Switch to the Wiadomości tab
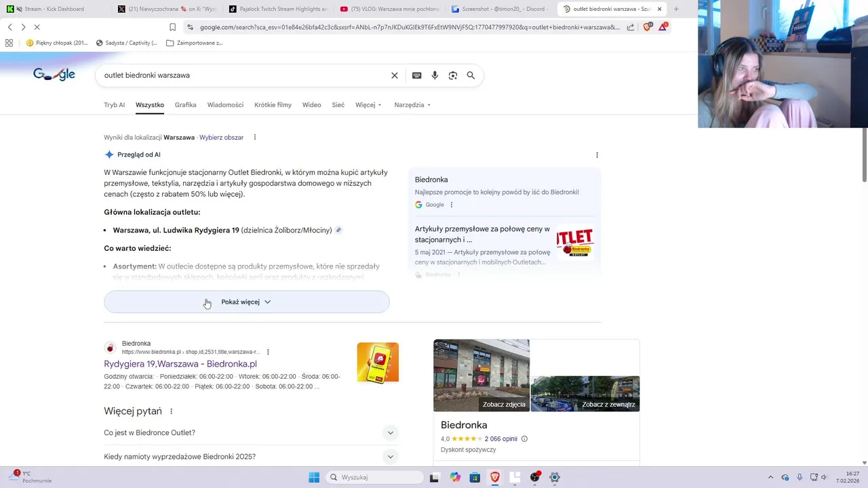This screenshot has width=868, height=488. (x=225, y=105)
